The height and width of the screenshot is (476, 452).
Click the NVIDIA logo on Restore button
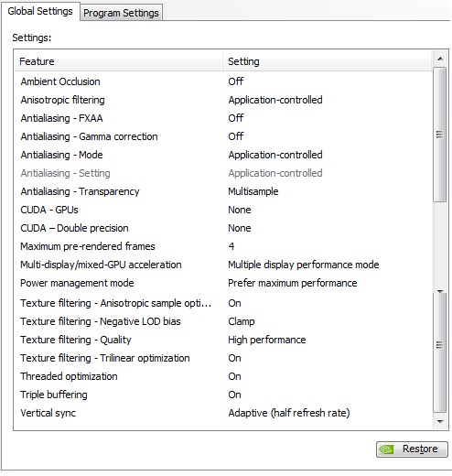(x=386, y=449)
